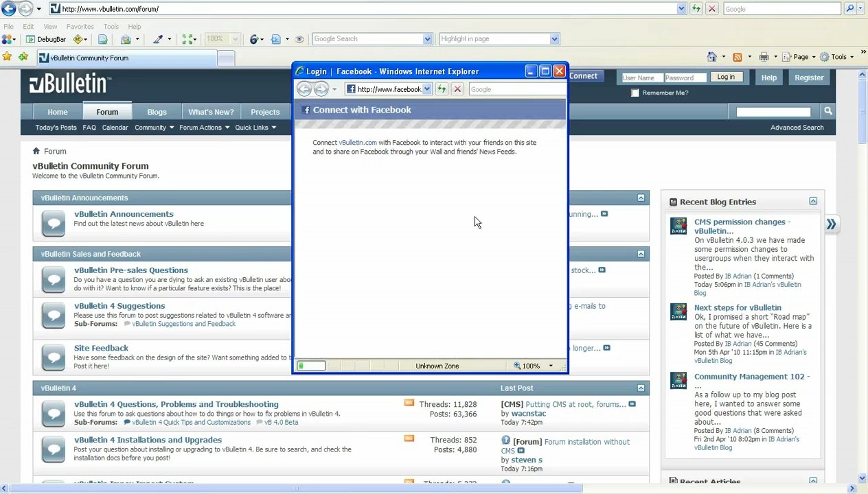This screenshot has height=494, width=868.
Task: Click the vBulletin forum search magnifier button
Action: (828, 111)
